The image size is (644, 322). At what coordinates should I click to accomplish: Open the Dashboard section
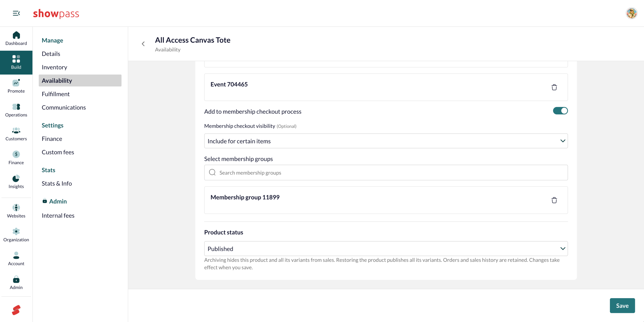(x=16, y=38)
